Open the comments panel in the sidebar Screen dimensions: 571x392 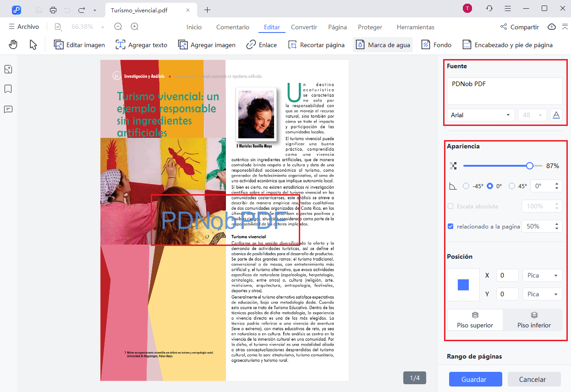click(7, 108)
